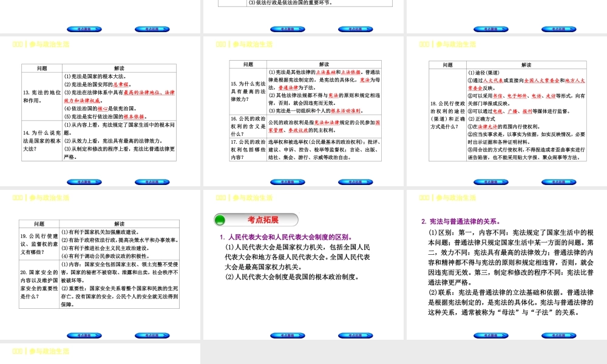Click 考点聚焦 button on the 人民代表大会 slide
The width and height of the screenshot is (607, 364).
click(x=288, y=335)
